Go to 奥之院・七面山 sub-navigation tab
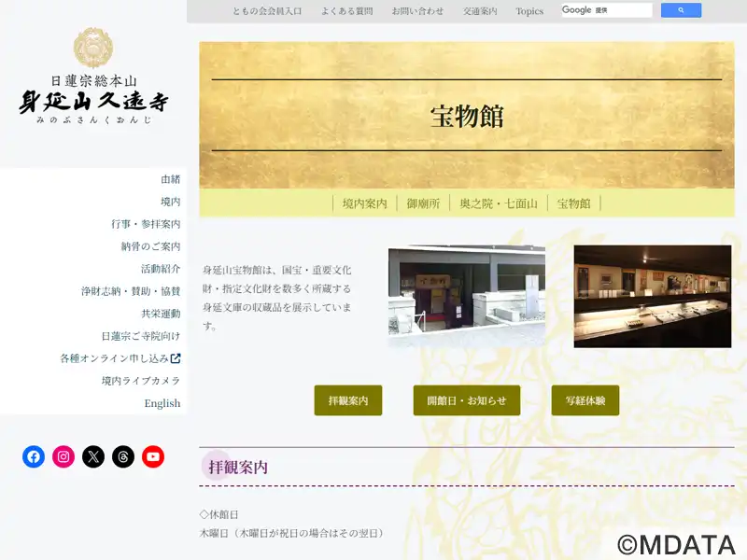Image resolution: width=747 pixels, height=560 pixels. (x=499, y=203)
